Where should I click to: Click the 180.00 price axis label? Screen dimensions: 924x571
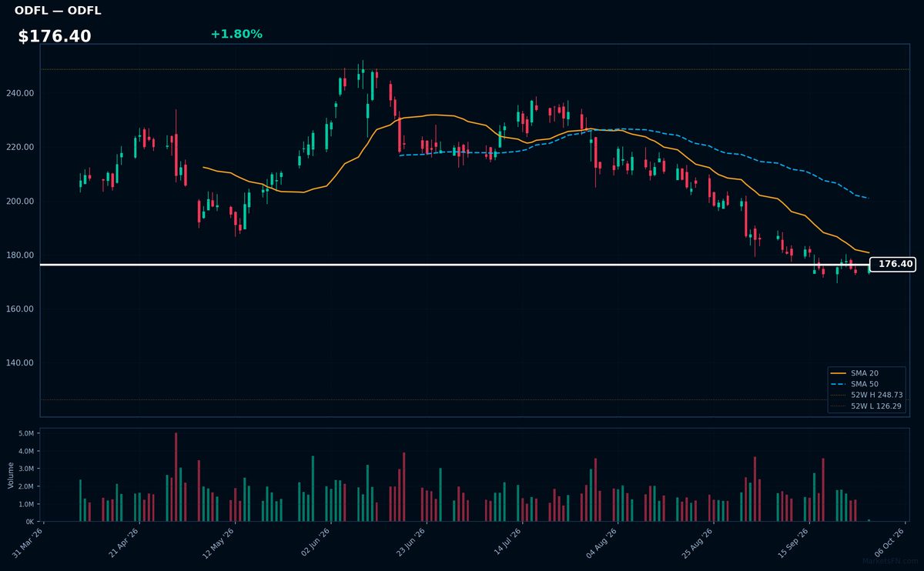[20, 255]
